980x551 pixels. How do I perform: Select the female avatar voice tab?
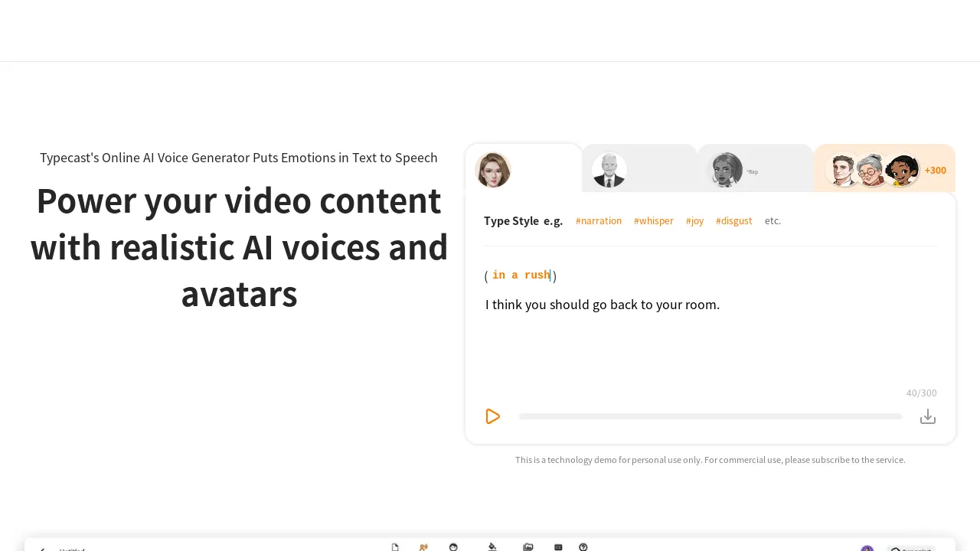click(493, 168)
